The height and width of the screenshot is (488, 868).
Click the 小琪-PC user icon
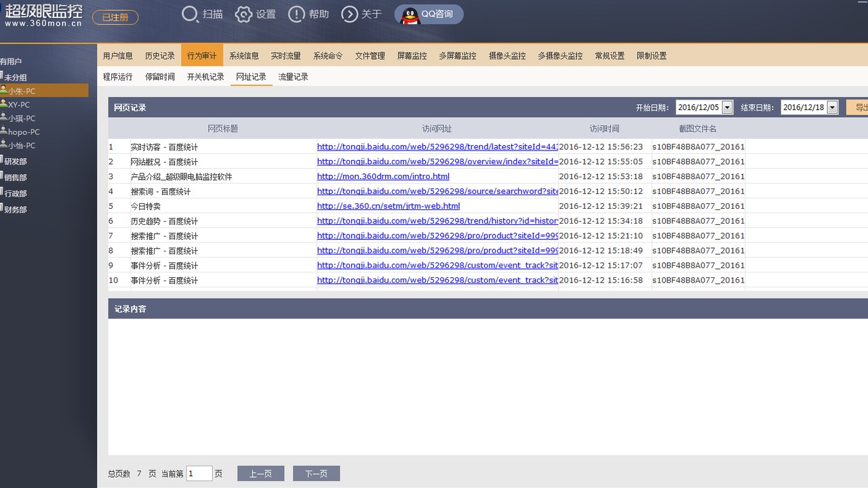(x=3, y=117)
